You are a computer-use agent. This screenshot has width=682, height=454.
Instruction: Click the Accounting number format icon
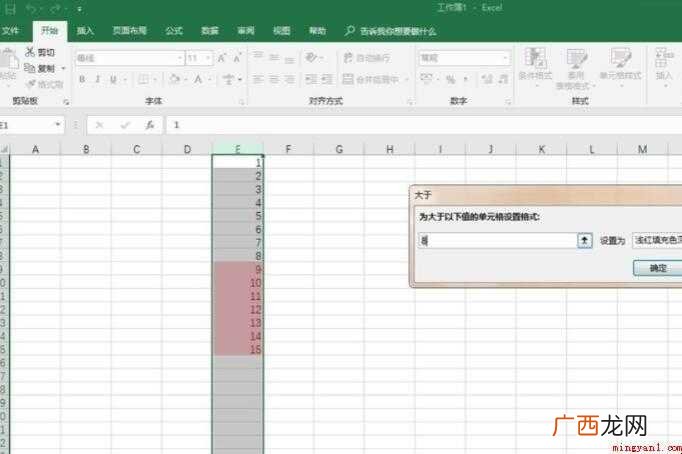point(426,79)
